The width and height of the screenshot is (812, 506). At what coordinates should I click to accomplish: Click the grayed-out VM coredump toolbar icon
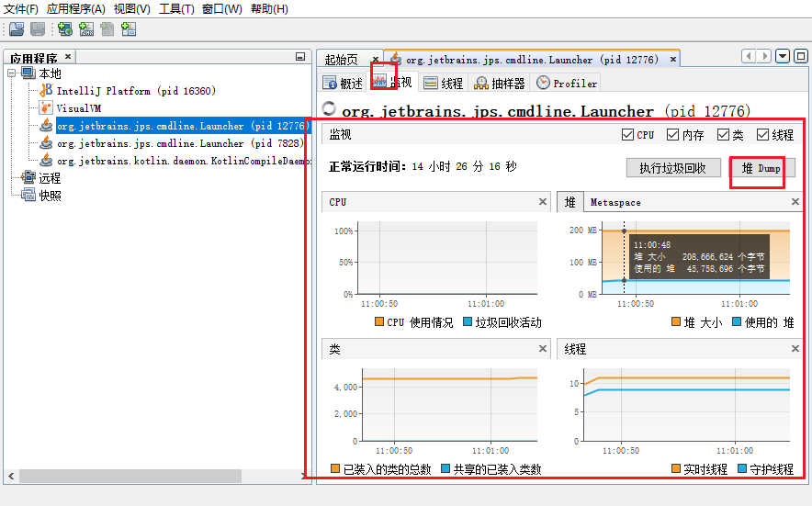107,29
